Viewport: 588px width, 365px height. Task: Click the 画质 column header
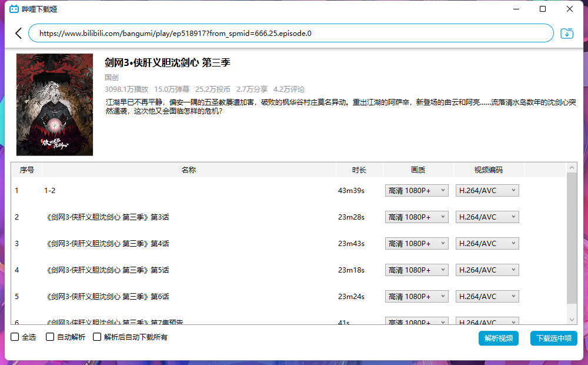(418, 170)
